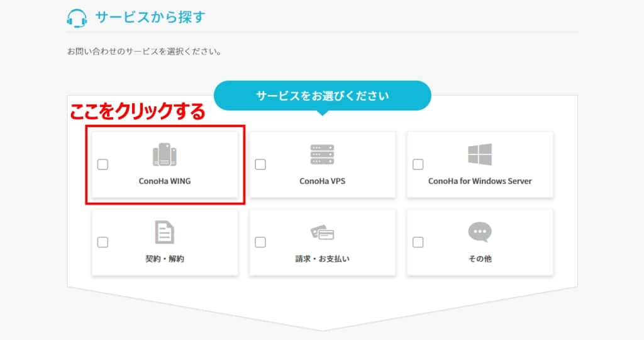Tick the その他 checkbox

click(x=418, y=242)
